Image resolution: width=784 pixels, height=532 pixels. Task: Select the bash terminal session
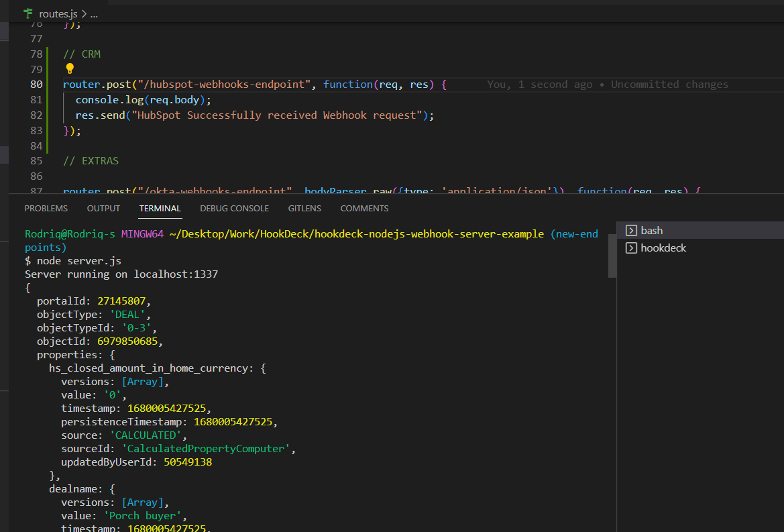click(x=653, y=230)
